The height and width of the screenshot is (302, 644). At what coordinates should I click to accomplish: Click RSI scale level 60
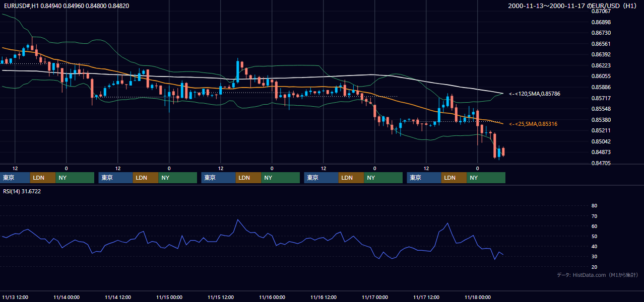(594, 226)
